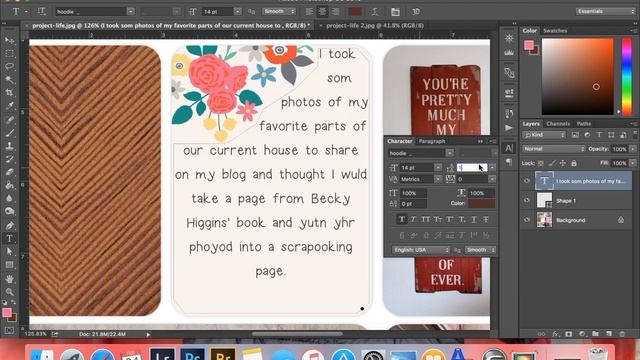
Task: Open Paragraph panel from collapsed dock icon
Action: [509, 162]
